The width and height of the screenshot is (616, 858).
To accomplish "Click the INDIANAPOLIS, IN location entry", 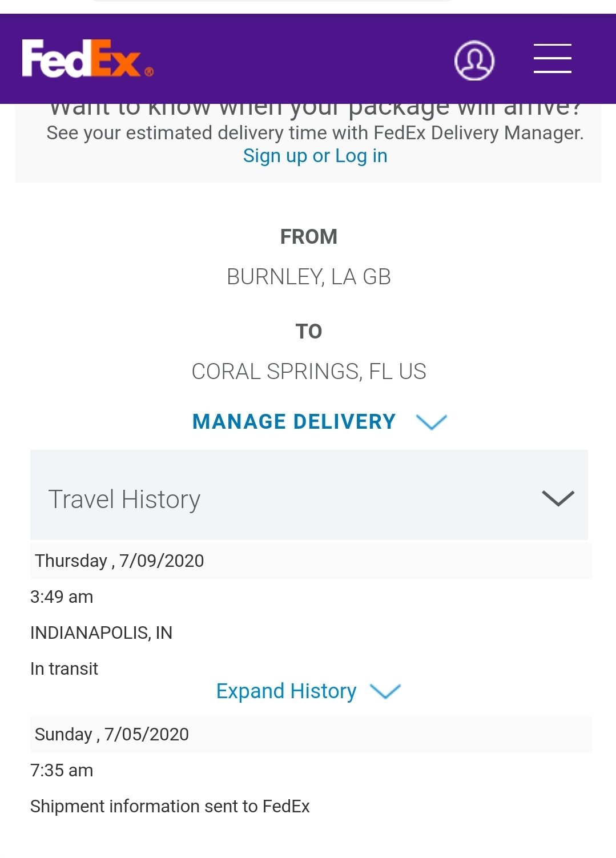I will [101, 633].
